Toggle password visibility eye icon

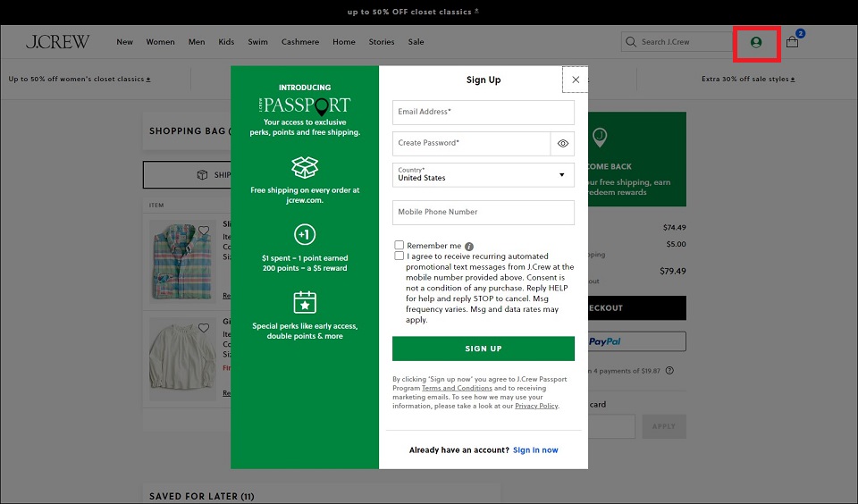tap(562, 143)
